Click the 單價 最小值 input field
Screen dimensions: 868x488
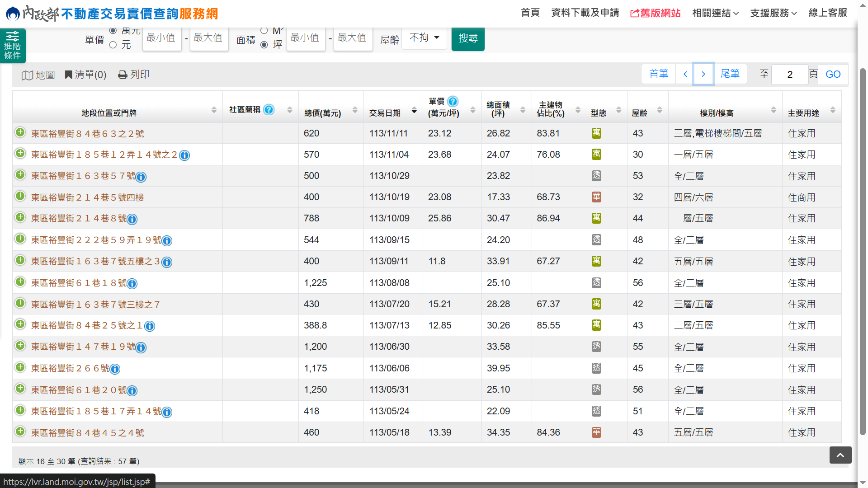(162, 38)
